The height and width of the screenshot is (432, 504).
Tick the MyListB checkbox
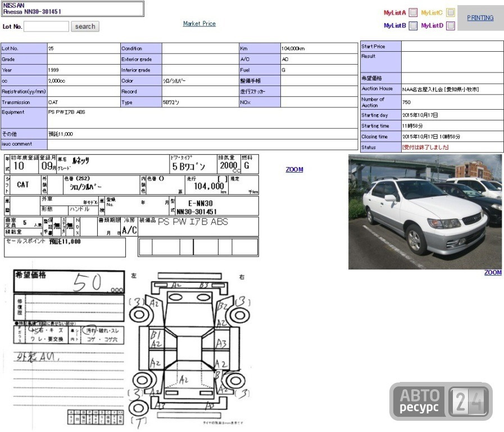(x=414, y=25)
